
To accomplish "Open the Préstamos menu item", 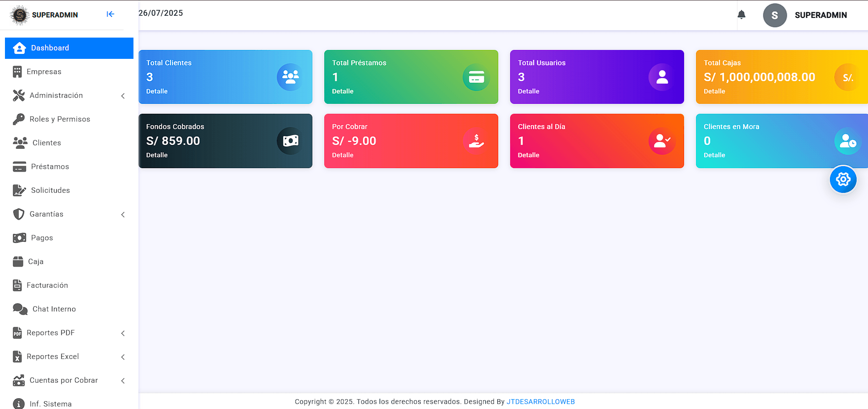I will [50, 167].
